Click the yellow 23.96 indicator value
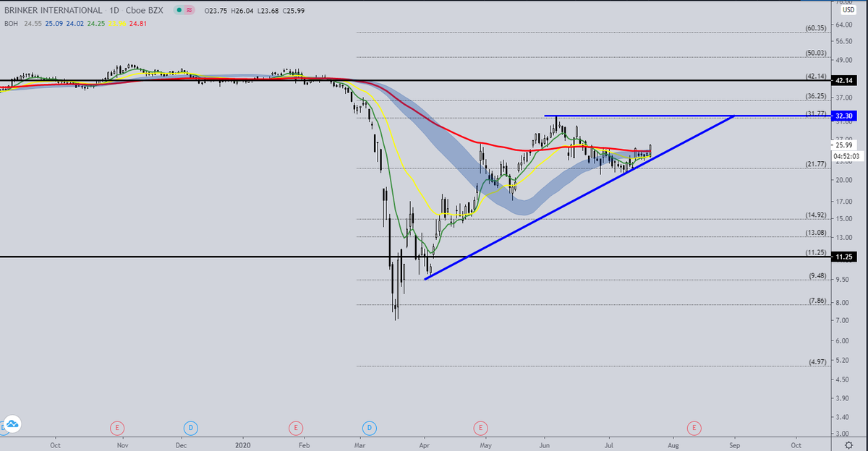 pos(116,23)
